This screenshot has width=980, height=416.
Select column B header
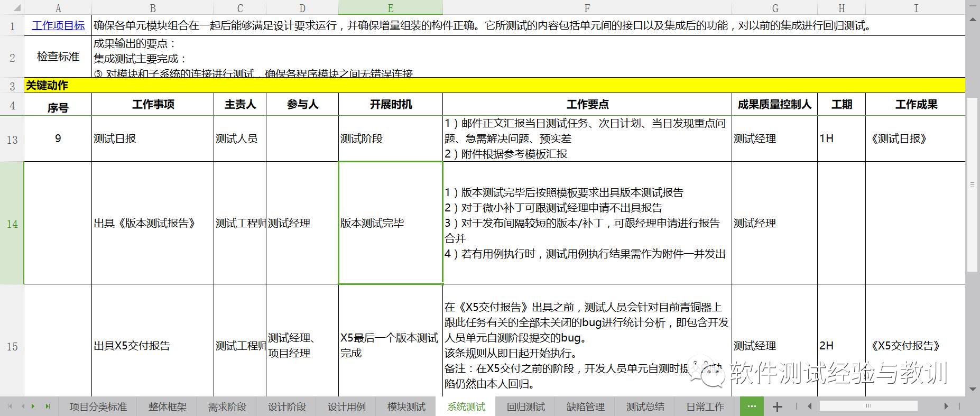[x=153, y=7]
